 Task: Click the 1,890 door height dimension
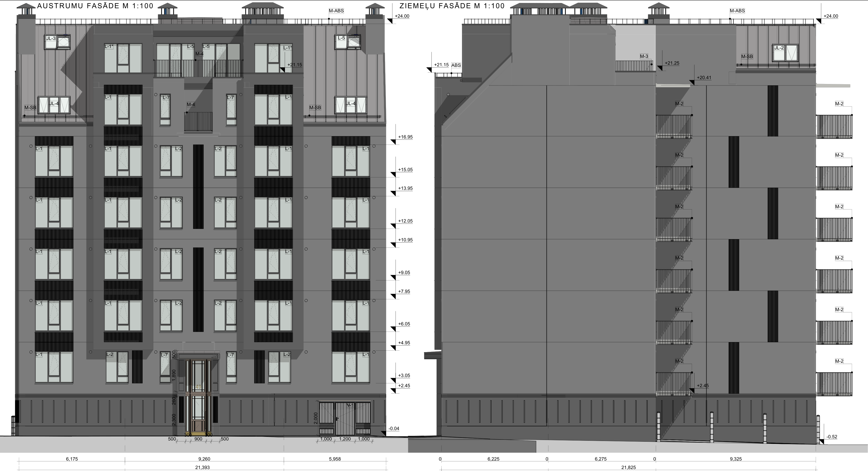(x=174, y=375)
